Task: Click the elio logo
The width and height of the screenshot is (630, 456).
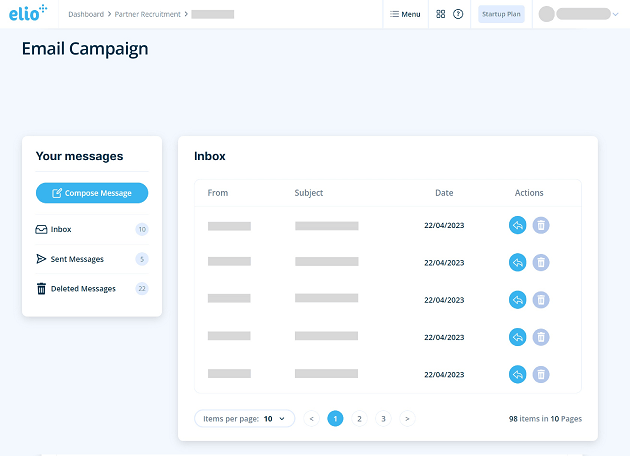Action: coord(28,14)
